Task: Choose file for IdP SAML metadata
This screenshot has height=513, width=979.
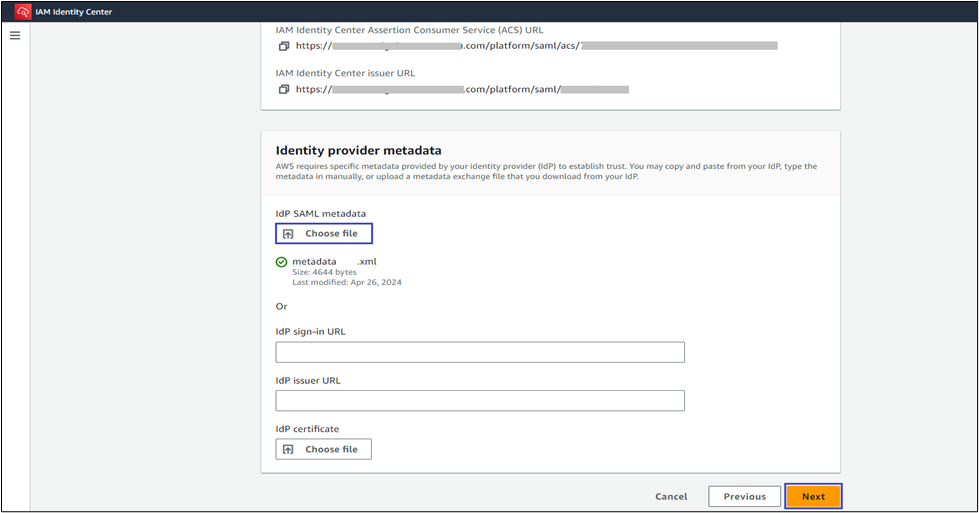Action: pos(324,234)
